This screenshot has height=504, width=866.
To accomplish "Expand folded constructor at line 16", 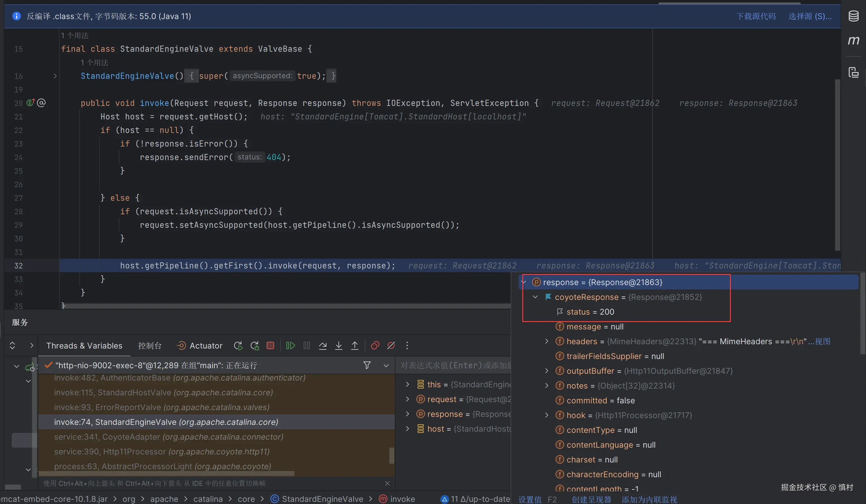I will tap(55, 76).
